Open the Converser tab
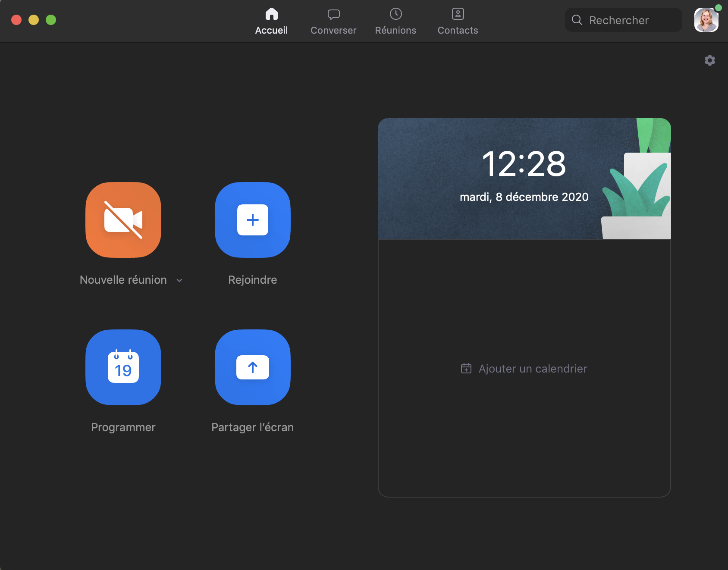 [333, 21]
